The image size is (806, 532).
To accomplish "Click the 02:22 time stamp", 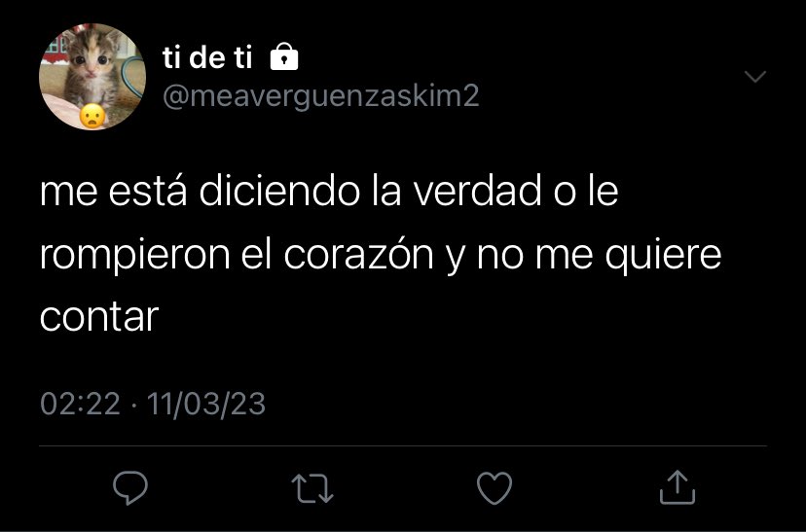I will pos(80,404).
